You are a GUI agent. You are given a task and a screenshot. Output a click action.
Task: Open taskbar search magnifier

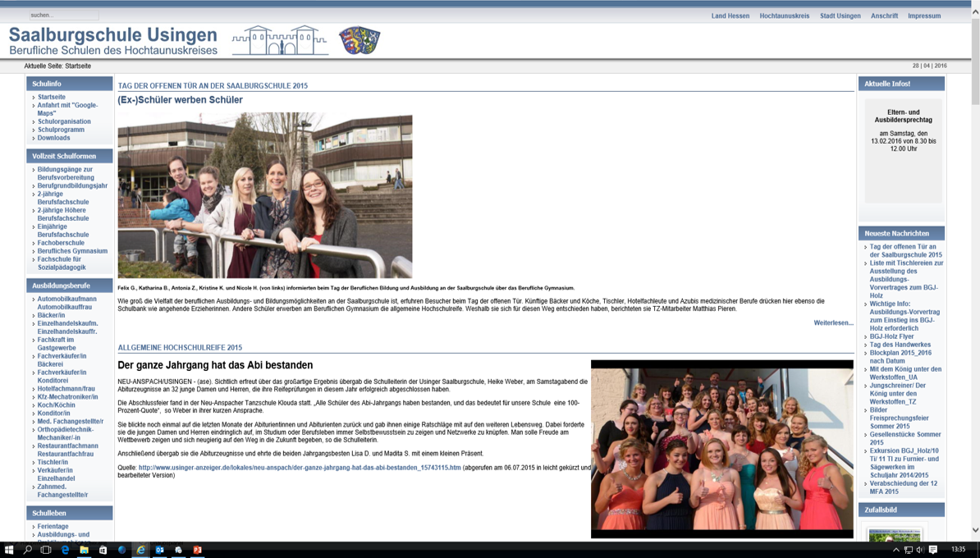[28, 550]
